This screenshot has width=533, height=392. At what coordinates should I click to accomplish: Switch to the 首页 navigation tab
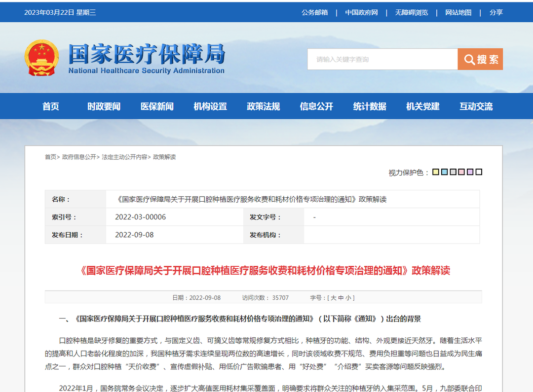click(x=51, y=106)
